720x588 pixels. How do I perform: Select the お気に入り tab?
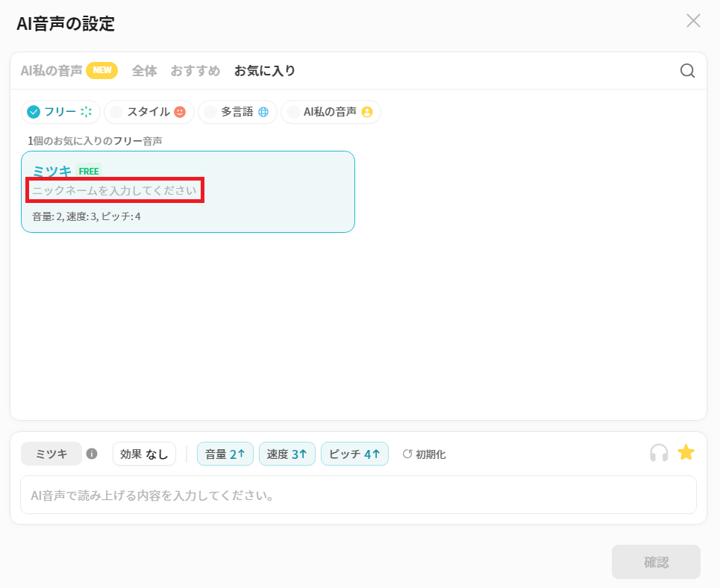click(265, 71)
